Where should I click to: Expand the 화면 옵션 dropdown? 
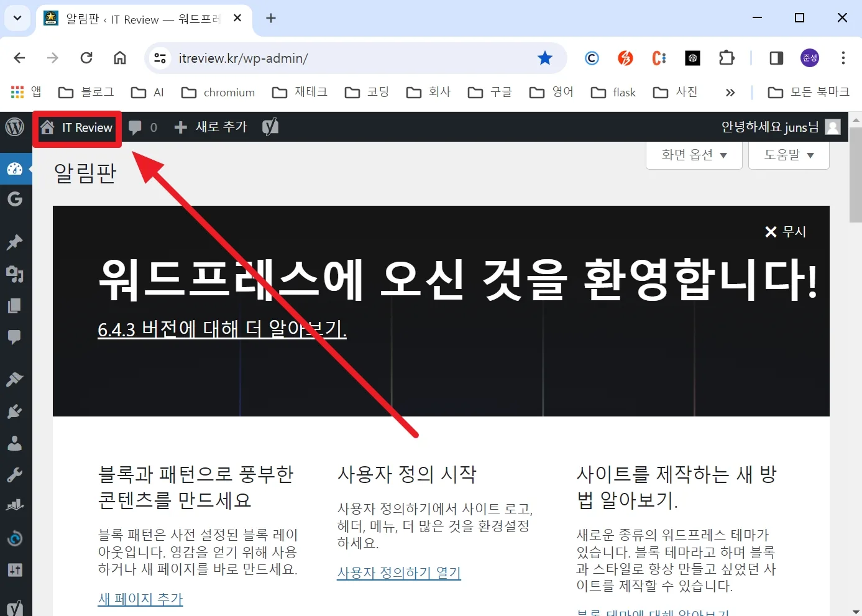coord(694,155)
